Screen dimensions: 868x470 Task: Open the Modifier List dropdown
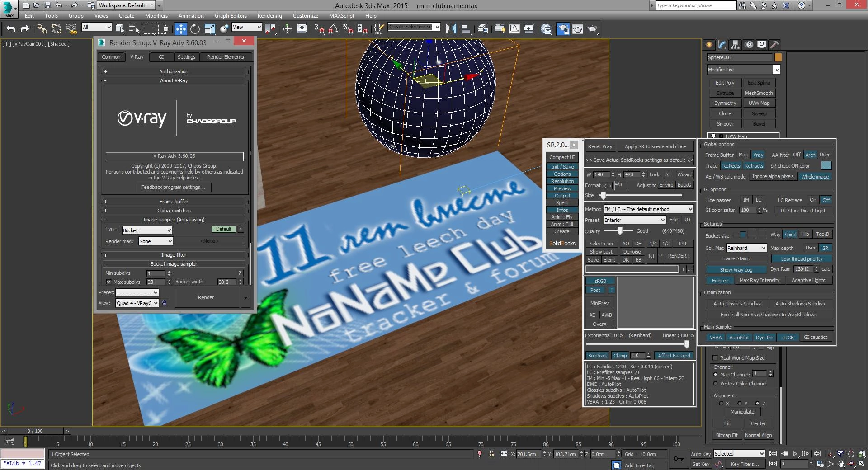744,70
